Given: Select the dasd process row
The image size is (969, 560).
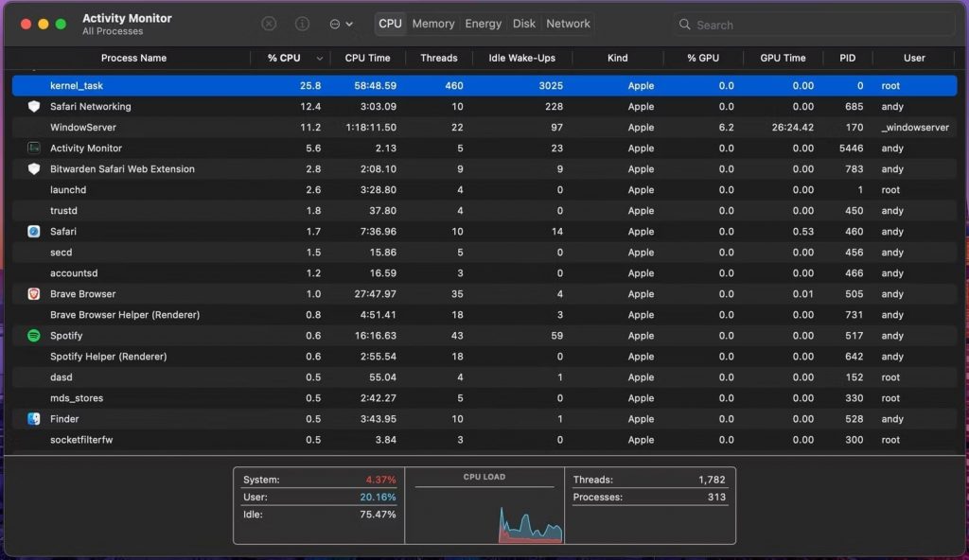Looking at the screenshot, I should point(484,377).
